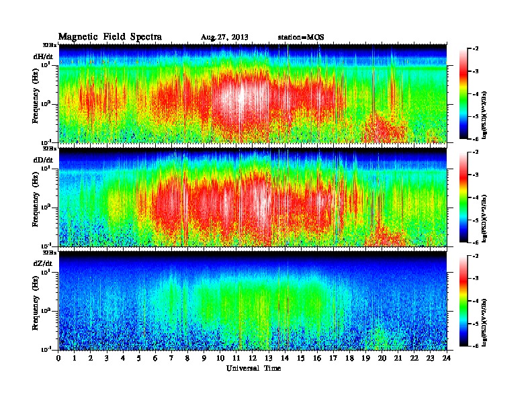Click the 'Magnetic Field Spectra' title
The height and width of the screenshot is (411, 532).
pyautogui.click(x=110, y=37)
